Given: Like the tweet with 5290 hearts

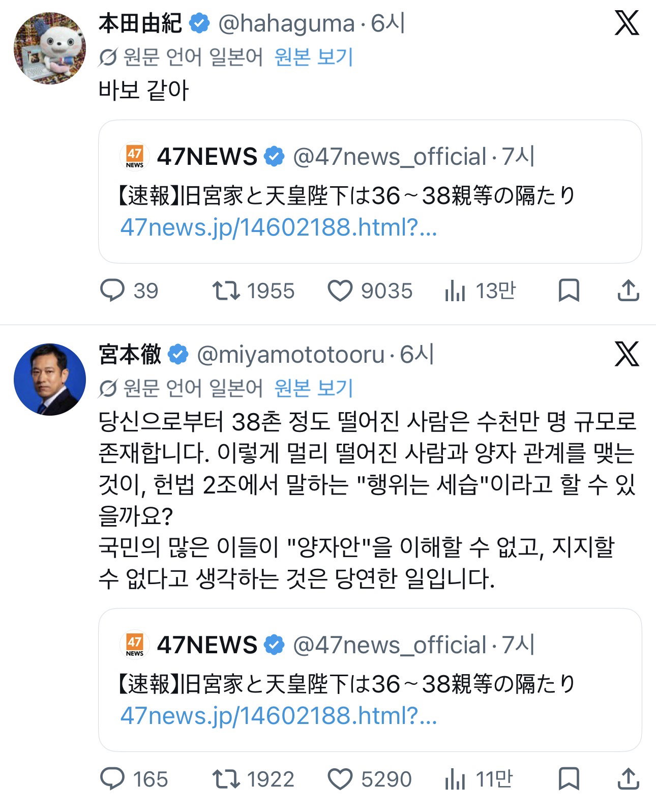Looking at the screenshot, I should pyautogui.click(x=370, y=779).
